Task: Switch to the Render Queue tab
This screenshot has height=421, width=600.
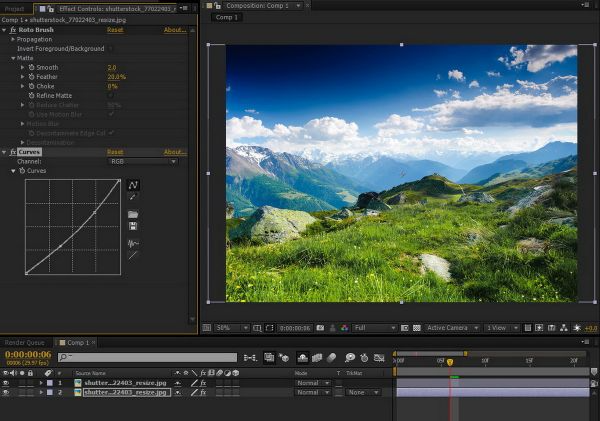Action: click(x=24, y=342)
